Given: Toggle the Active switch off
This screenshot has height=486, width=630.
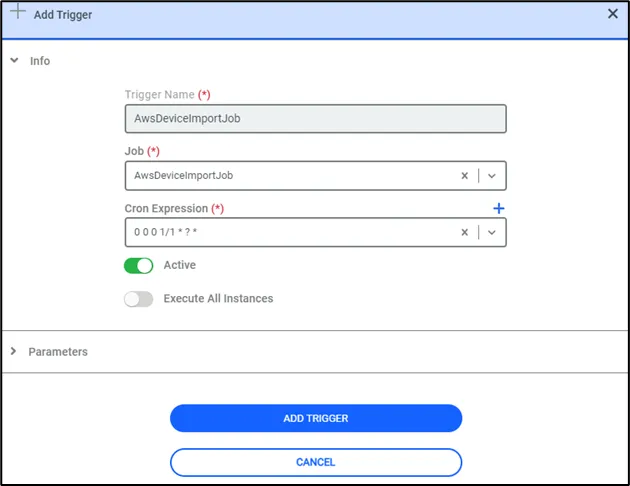Looking at the screenshot, I should (x=139, y=265).
